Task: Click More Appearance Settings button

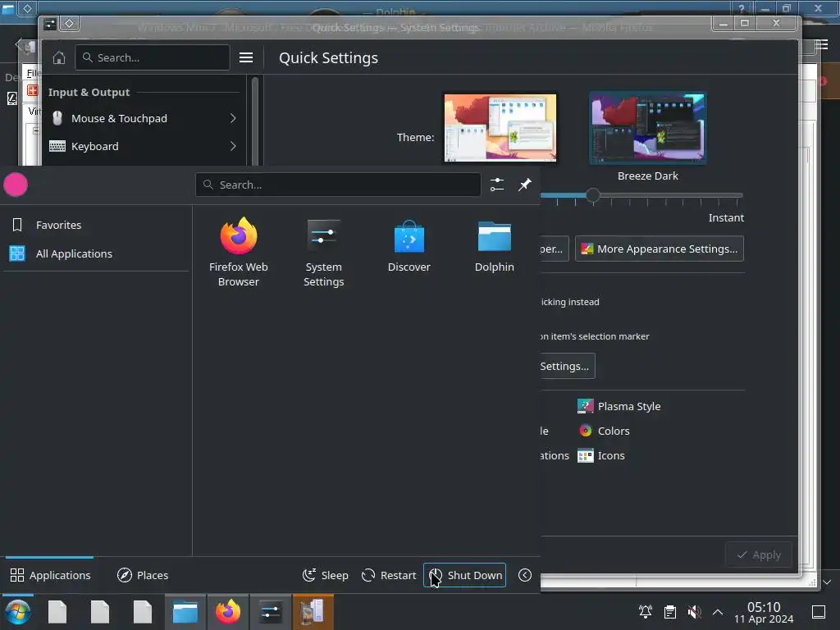Action: [660, 249]
